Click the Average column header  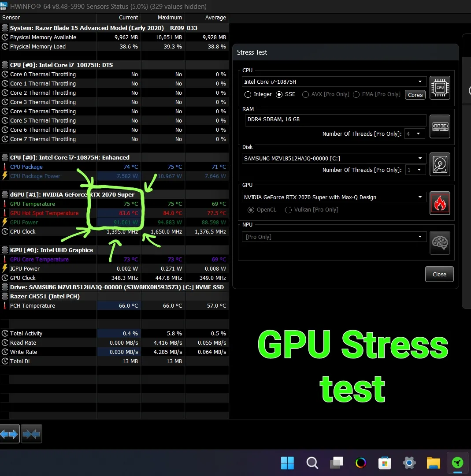(207, 18)
